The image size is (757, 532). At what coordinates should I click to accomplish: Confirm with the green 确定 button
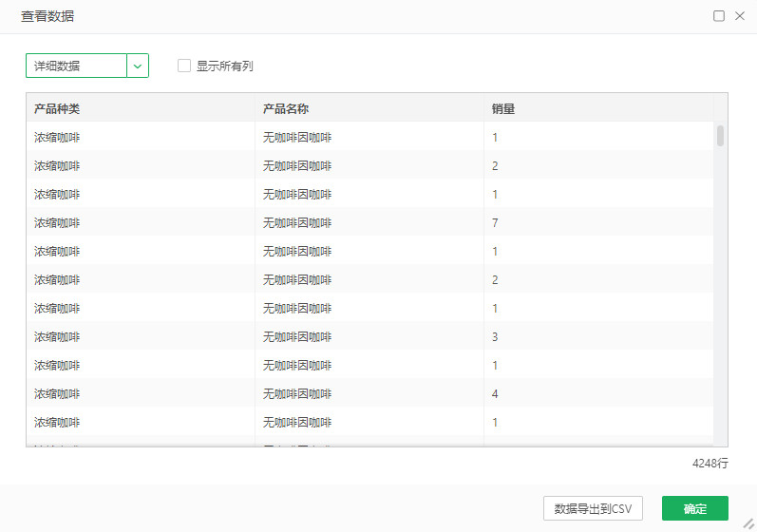[694, 509]
